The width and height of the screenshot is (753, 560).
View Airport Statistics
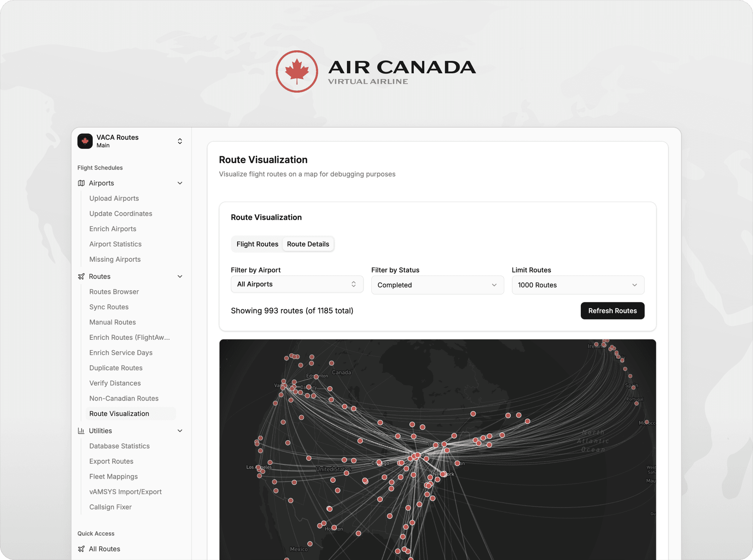115,244
